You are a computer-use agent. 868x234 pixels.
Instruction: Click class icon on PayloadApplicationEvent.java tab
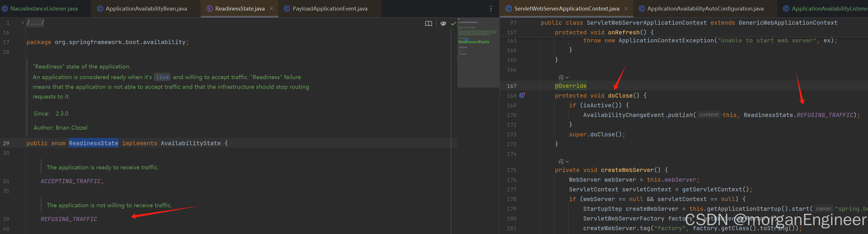pyautogui.click(x=287, y=9)
